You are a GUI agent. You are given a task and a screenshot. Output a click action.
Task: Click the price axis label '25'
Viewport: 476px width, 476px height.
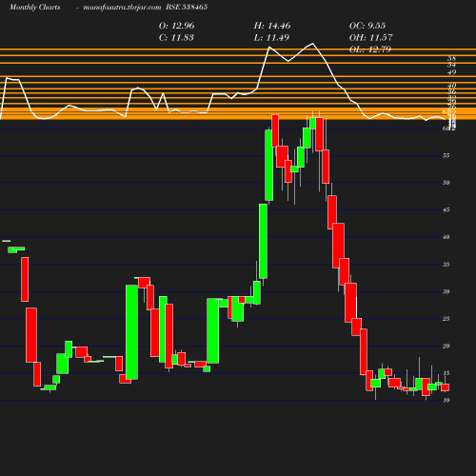[446, 319]
